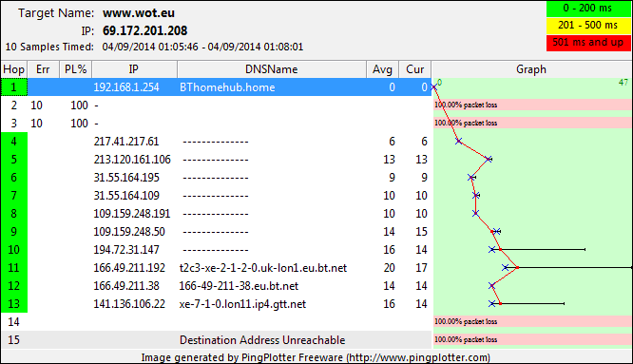Click hop 4 latency marker on graph
This screenshot has width=633, height=364.
(459, 142)
